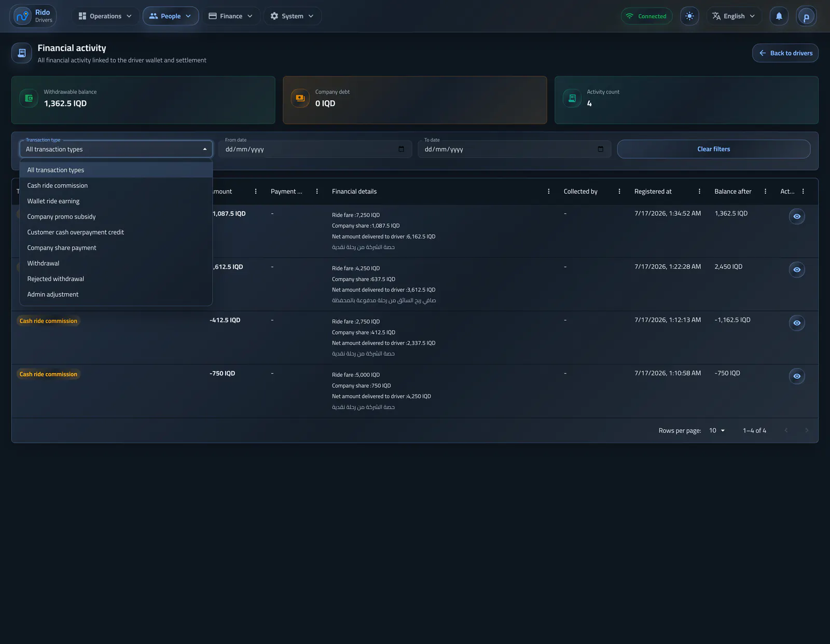Open the From date calendar picker icon
Image resolution: width=830 pixels, height=644 pixels.
[401, 149]
